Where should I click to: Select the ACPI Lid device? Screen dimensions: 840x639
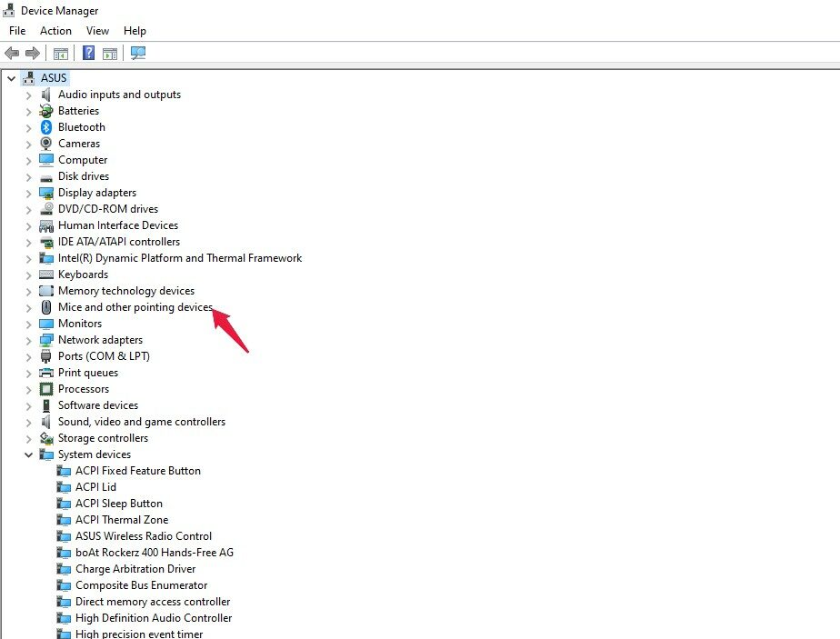(x=95, y=487)
